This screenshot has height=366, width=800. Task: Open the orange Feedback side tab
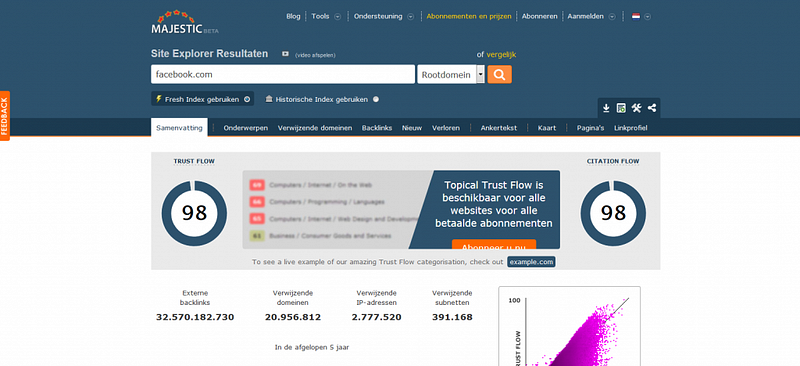coord(5,116)
